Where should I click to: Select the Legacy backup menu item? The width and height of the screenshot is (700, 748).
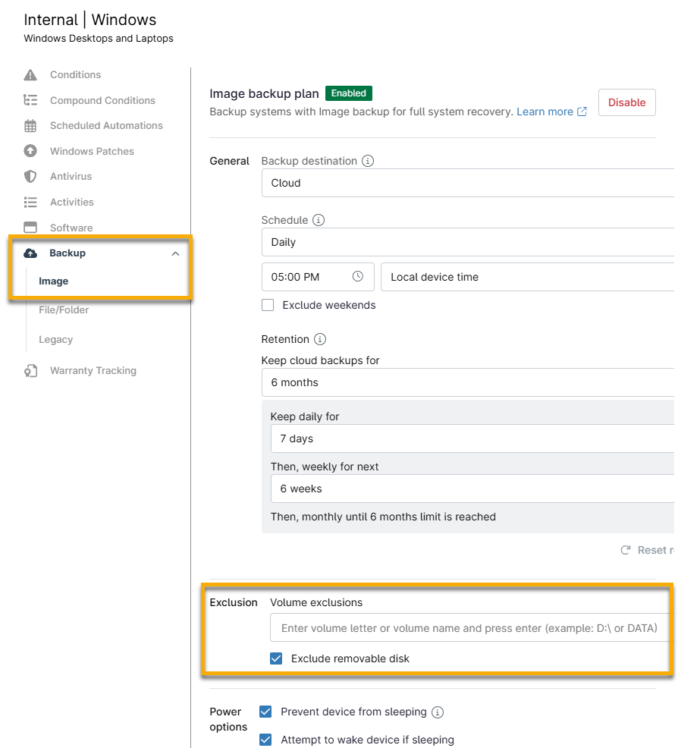[56, 340]
